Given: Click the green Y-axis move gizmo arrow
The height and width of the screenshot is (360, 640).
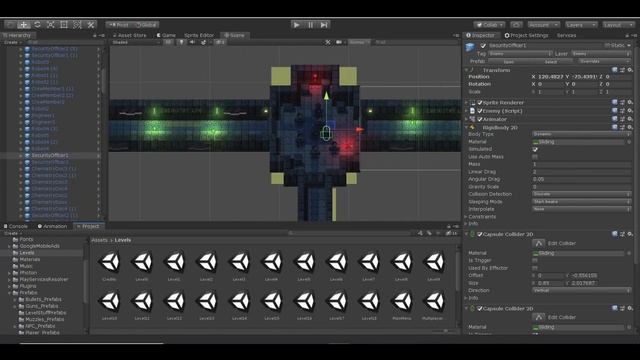Looking at the screenshot, I should coord(326,96).
